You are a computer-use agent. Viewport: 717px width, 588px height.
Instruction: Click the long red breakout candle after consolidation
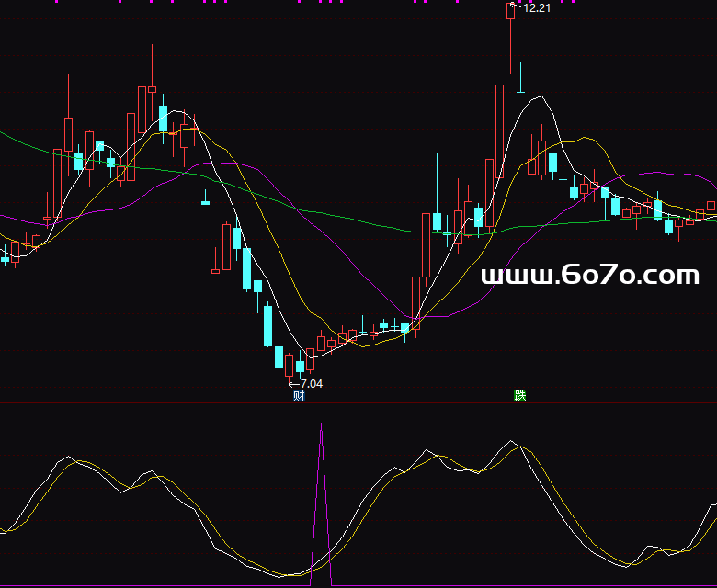pyautogui.click(x=426, y=244)
